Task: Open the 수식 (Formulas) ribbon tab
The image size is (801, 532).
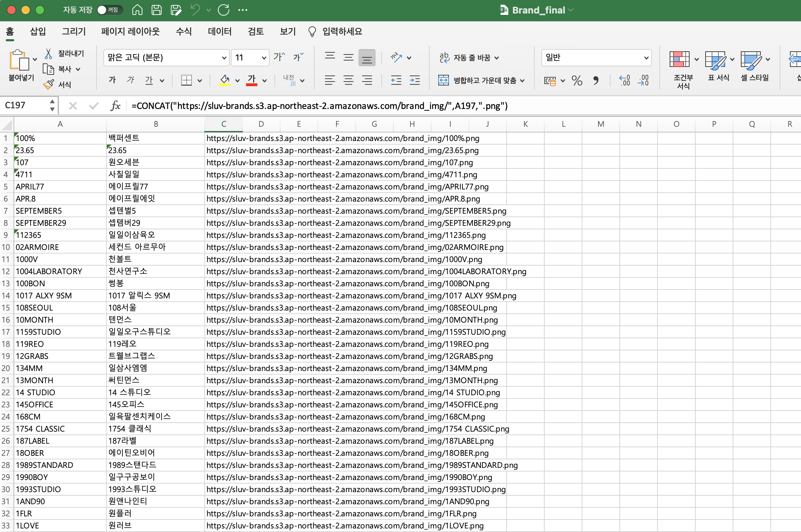Action: [x=184, y=31]
